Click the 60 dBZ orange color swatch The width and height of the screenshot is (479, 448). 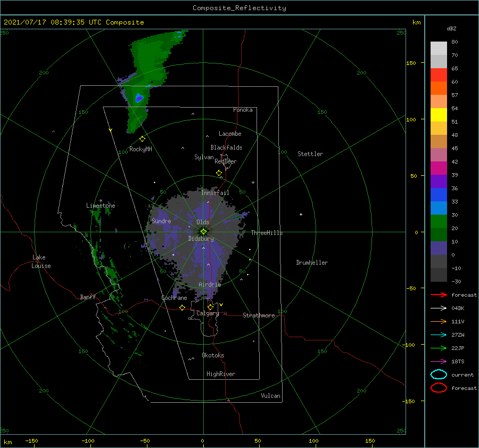point(439,88)
